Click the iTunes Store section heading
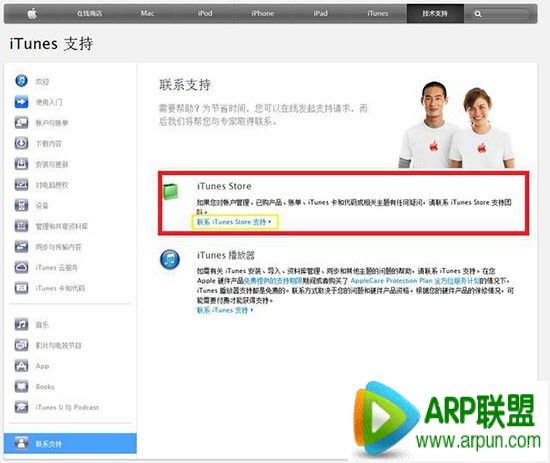The height and width of the screenshot is (463, 550). [x=224, y=186]
